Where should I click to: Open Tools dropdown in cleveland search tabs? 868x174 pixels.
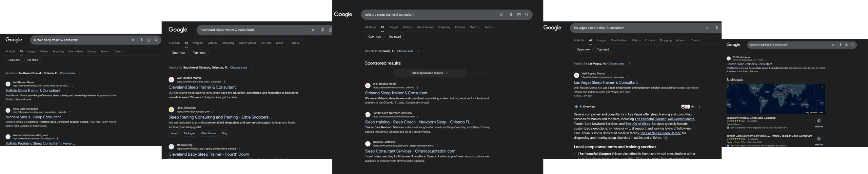click(x=296, y=43)
